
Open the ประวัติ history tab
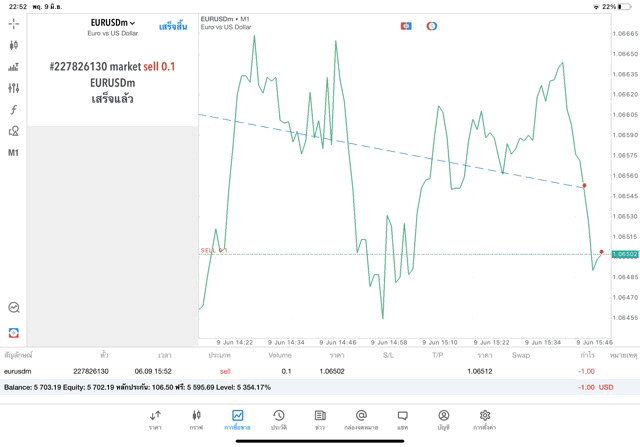278,419
